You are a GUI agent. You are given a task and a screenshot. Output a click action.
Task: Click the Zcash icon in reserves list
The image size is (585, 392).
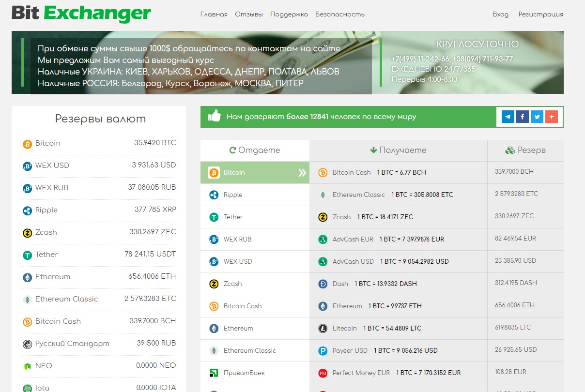pyautogui.click(x=28, y=232)
